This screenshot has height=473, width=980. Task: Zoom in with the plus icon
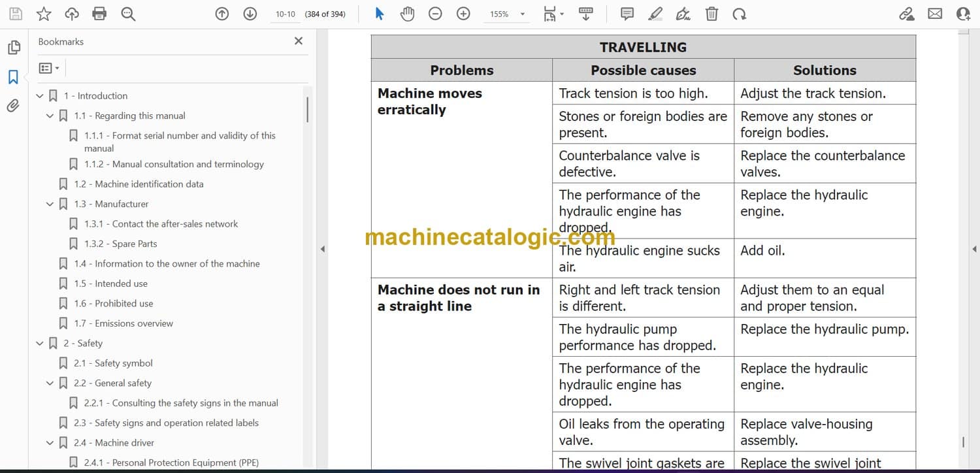(x=463, y=14)
